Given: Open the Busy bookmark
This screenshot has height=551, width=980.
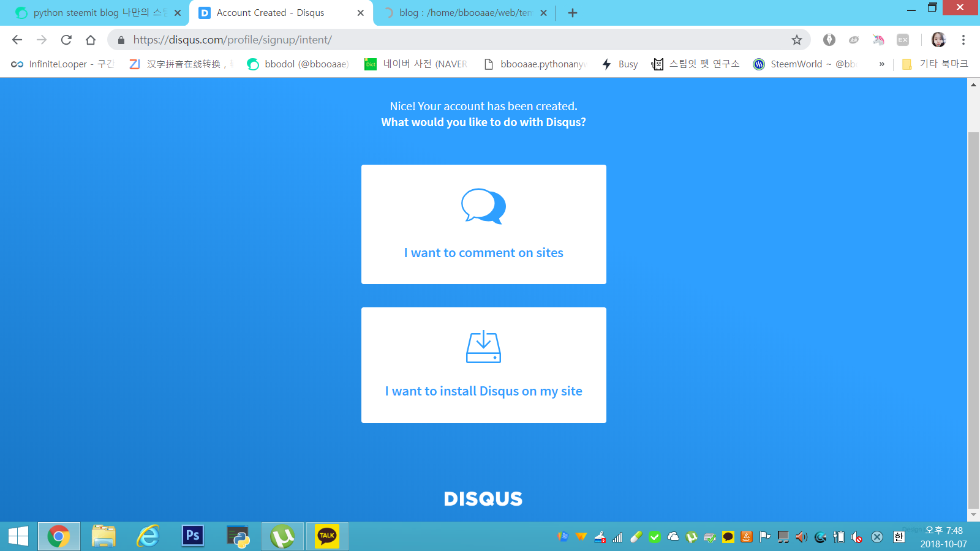Looking at the screenshot, I should point(620,64).
